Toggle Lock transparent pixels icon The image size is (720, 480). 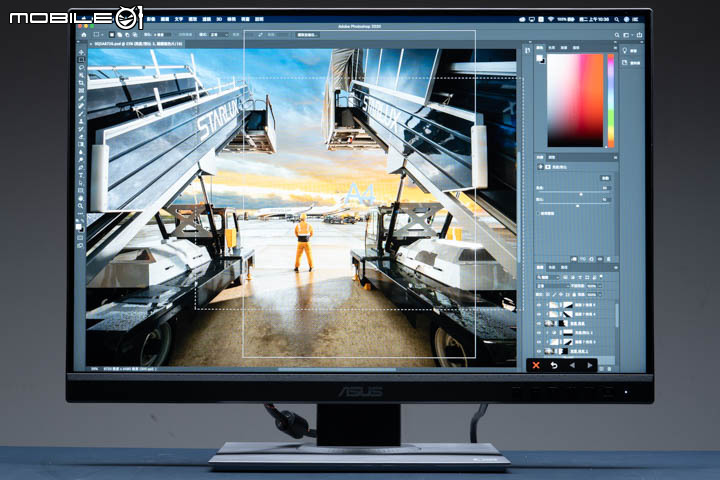(548, 294)
